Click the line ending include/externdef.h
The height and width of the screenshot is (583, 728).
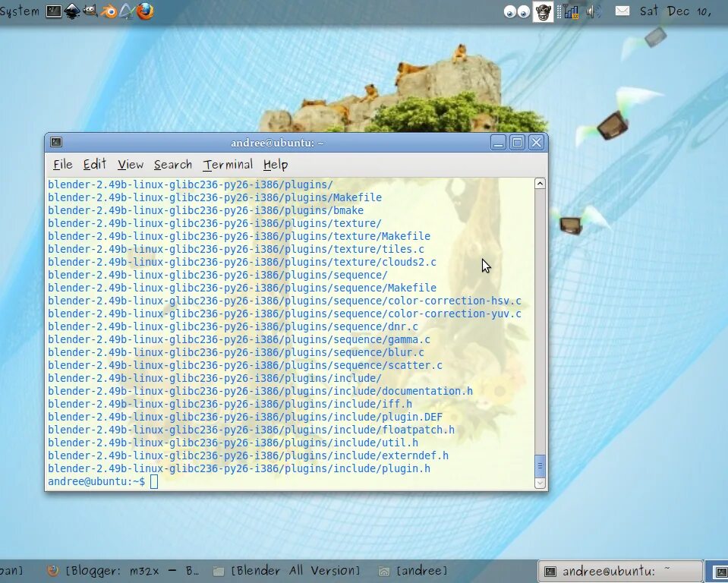click(248, 455)
